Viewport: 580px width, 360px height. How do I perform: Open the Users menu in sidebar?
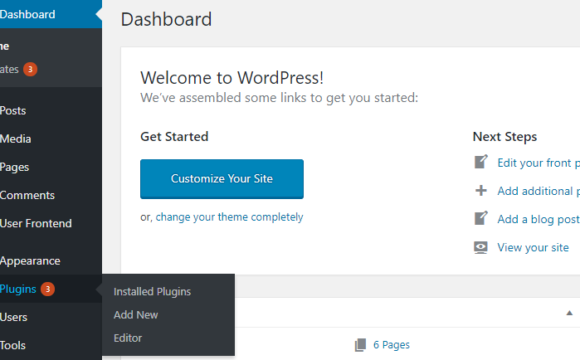(51, 317)
